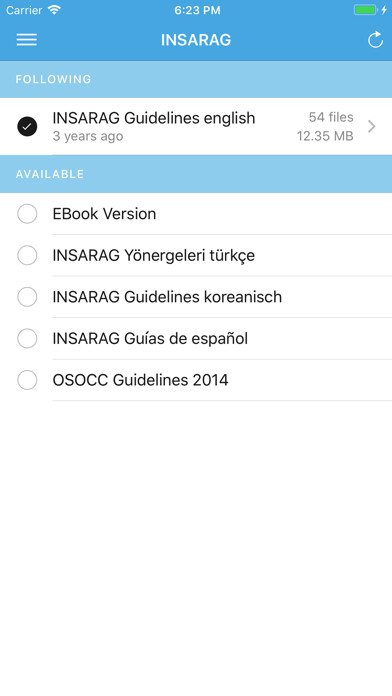Tap the EBook Version label
Image resolution: width=392 pixels, height=696 pixels.
[x=104, y=214]
